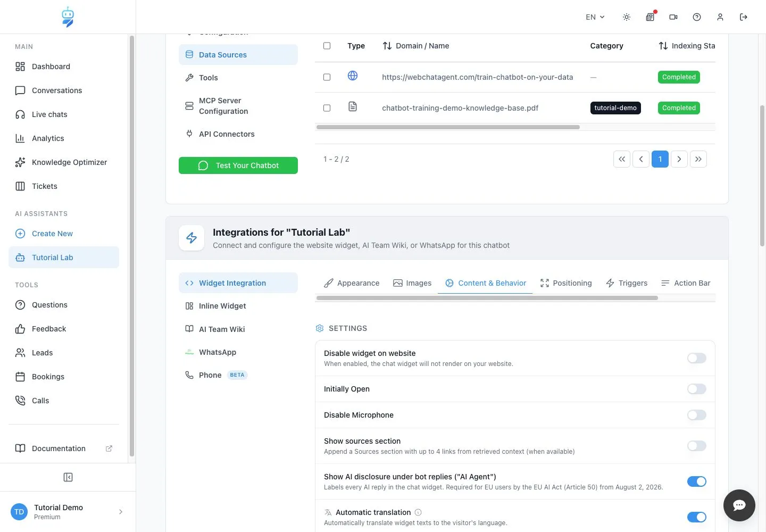The image size is (766, 532).
Task: Toggle the light/dark theme sun icon
Action: 627,17
